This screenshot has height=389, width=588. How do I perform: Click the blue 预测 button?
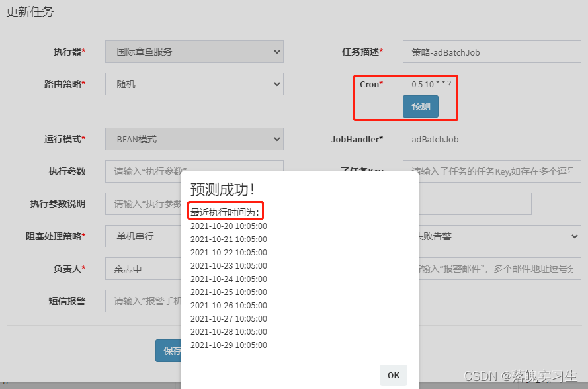coord(421,107)
